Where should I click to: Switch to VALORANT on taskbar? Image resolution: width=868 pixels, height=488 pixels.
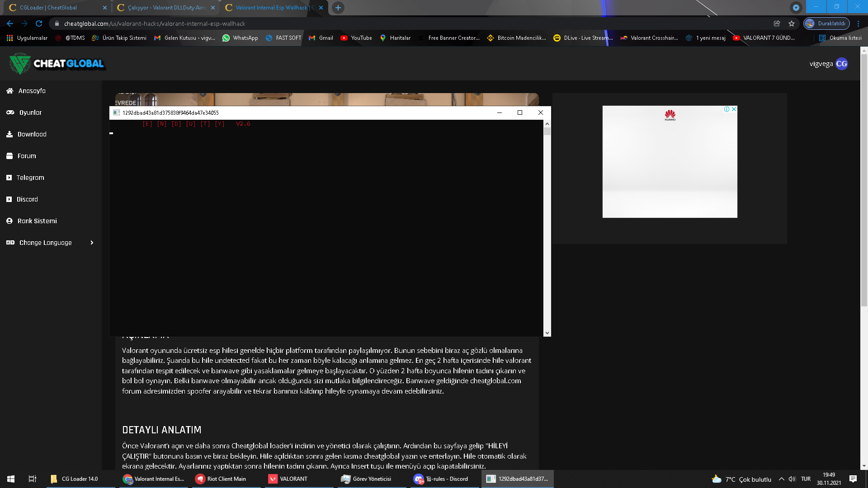point(299,479)
